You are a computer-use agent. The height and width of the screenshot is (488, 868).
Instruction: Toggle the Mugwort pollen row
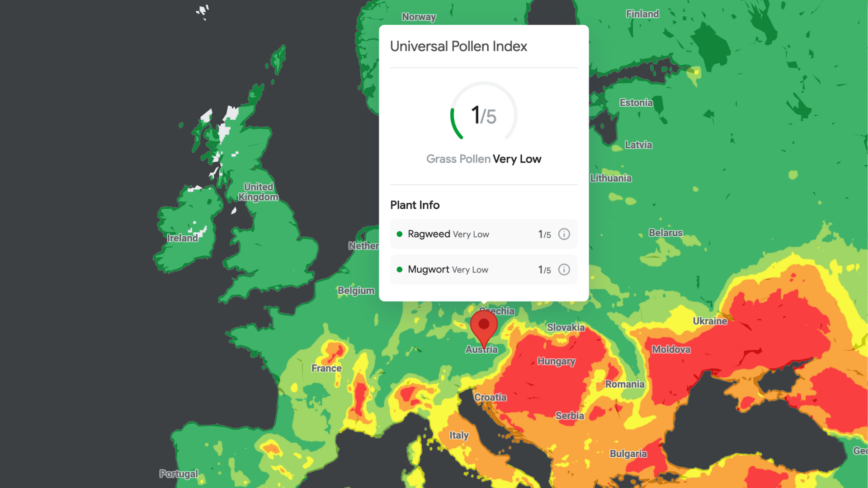483,269
